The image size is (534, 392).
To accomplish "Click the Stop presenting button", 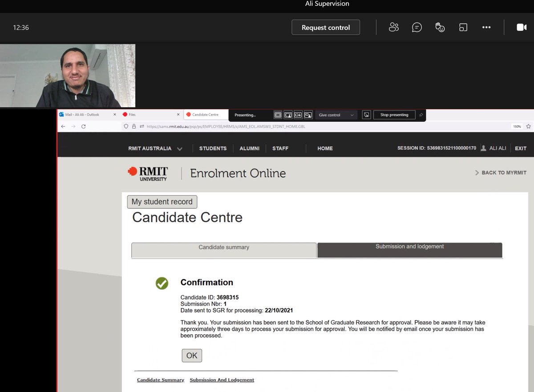I will point(394,115).
